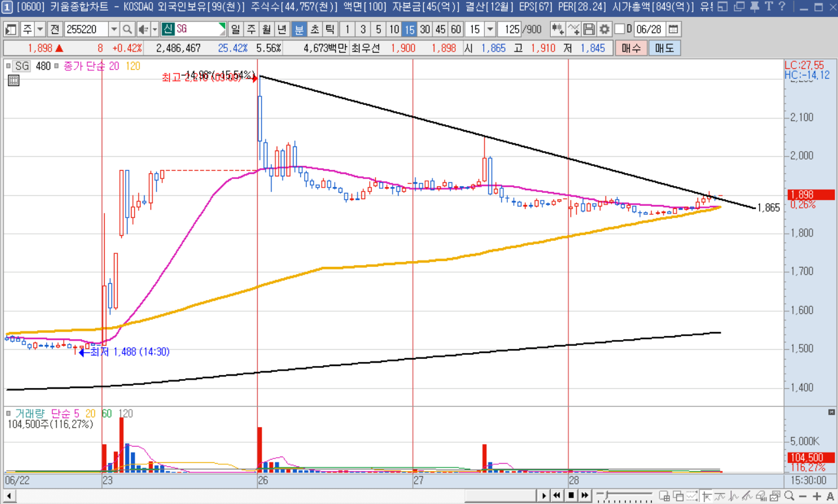The width and height of the screenshot is (838, 504).
Task: Expand the 15 interval combo box arrow
Action: 490,30
